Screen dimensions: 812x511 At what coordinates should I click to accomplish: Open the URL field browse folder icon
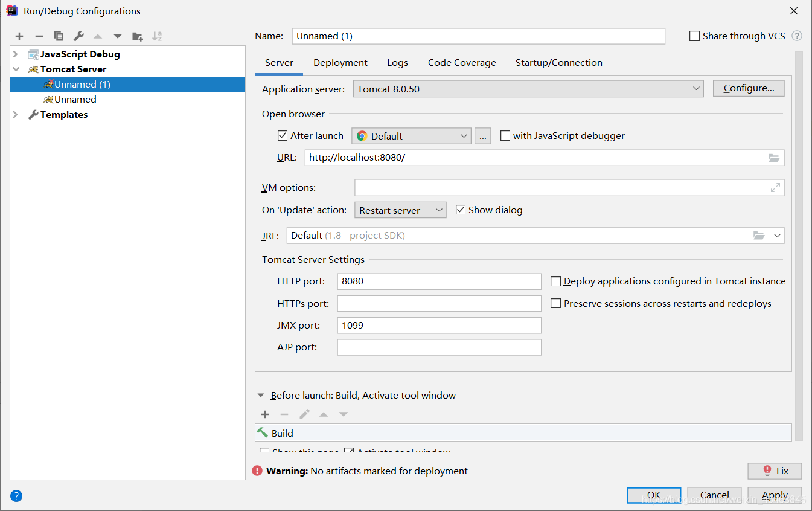(774, 158)
